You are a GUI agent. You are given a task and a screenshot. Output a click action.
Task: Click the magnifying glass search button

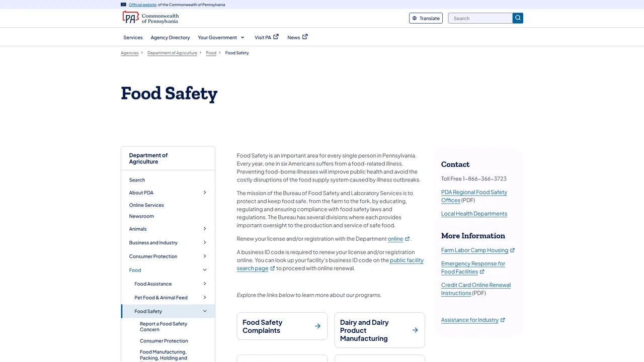click(x=518, y=18)
